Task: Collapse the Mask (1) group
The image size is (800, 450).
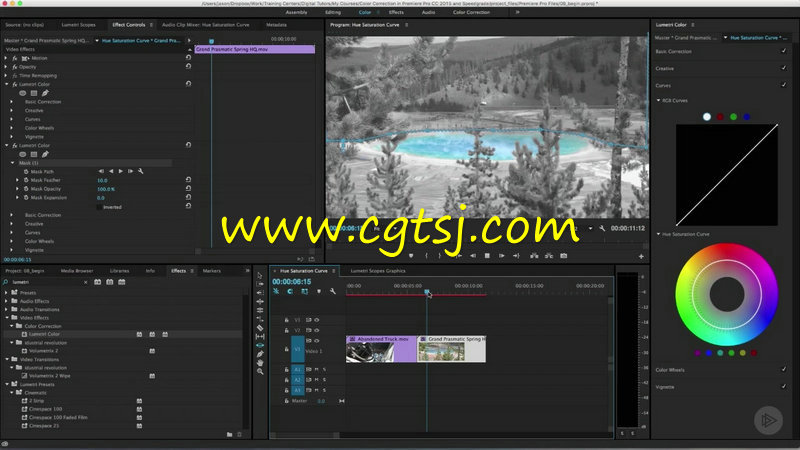Action: pyautogui.click(x=13, y=163)
